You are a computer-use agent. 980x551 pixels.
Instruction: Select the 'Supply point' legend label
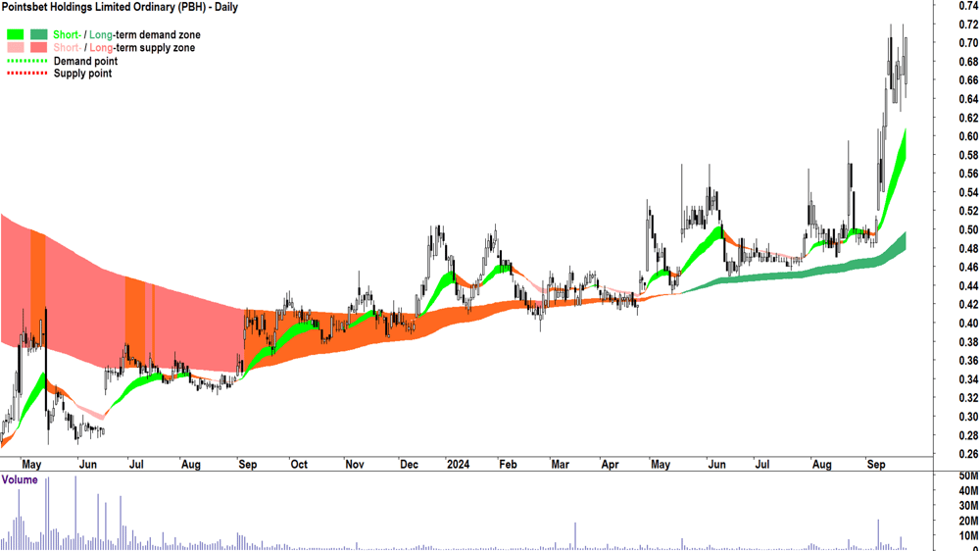point(82,74)
